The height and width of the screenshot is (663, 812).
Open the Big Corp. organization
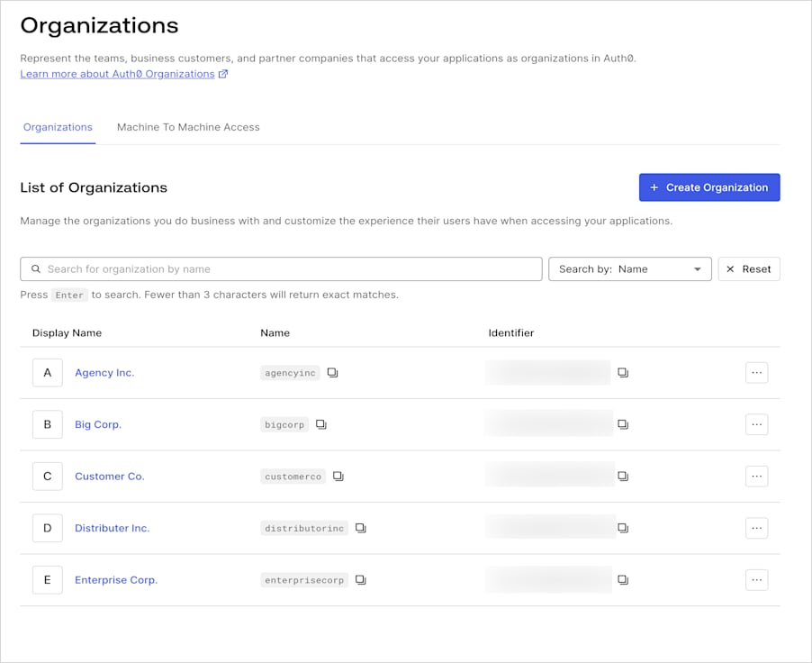pos(98,424)
